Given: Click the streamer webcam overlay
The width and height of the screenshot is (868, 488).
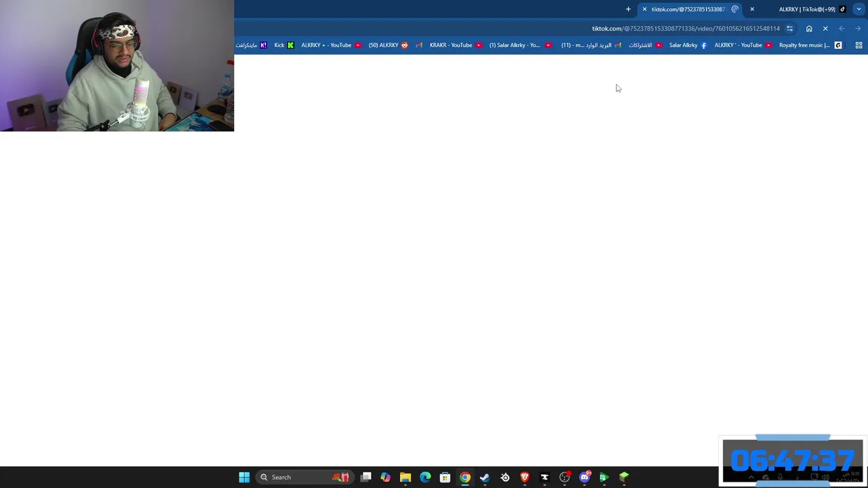Looking at the screenshot, I should coord(117,66).
